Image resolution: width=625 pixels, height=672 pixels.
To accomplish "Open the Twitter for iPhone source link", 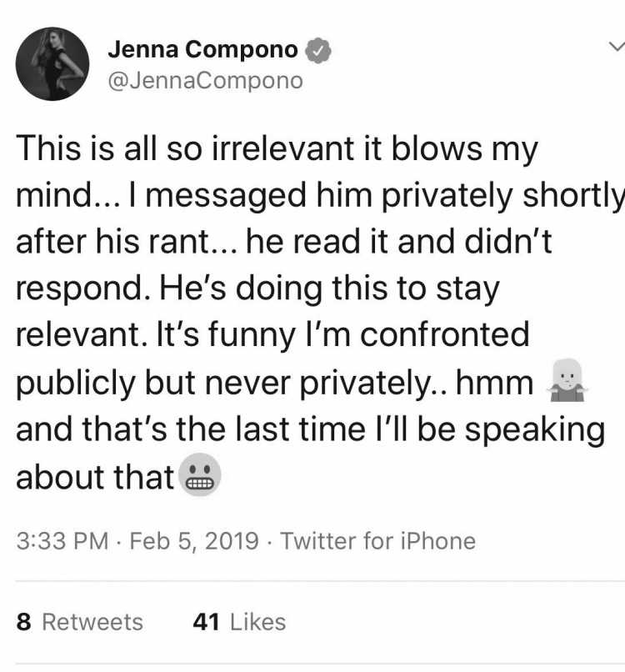I will (377, 541).
